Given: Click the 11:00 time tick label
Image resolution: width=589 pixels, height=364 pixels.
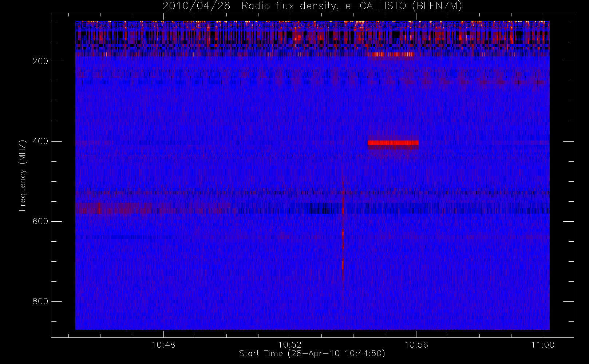Looking at the screenshot, I should tap(543, 345).
